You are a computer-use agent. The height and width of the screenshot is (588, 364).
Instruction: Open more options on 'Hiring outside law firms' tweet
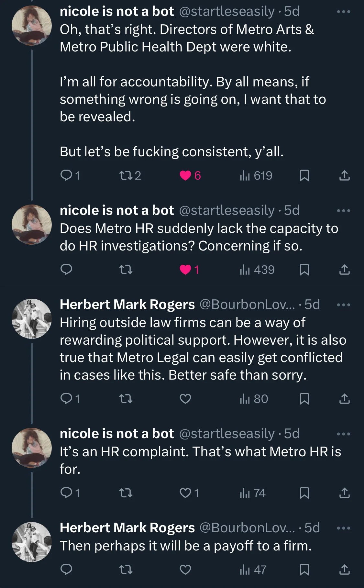pyautogui.click(x=343, y=305)
